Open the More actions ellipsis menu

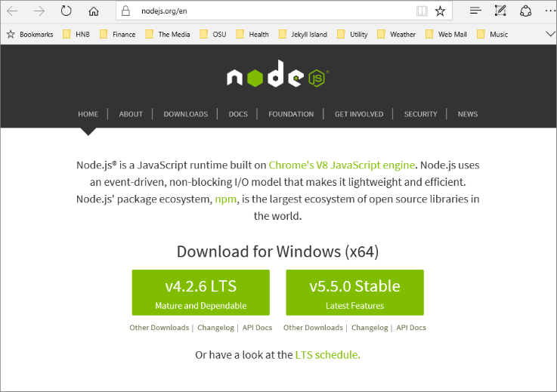coord(549,11)
